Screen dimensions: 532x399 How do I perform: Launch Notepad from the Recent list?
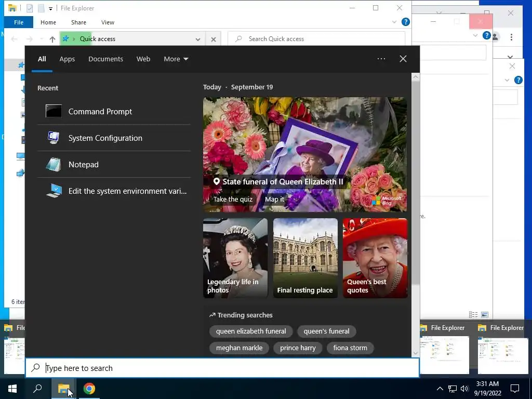114,164
